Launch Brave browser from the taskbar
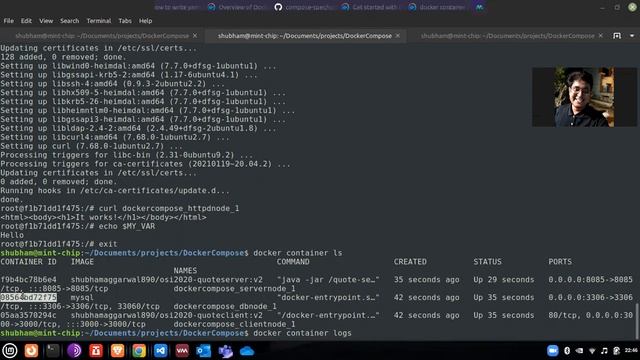The image size is (640, 360). pos(118,351)
